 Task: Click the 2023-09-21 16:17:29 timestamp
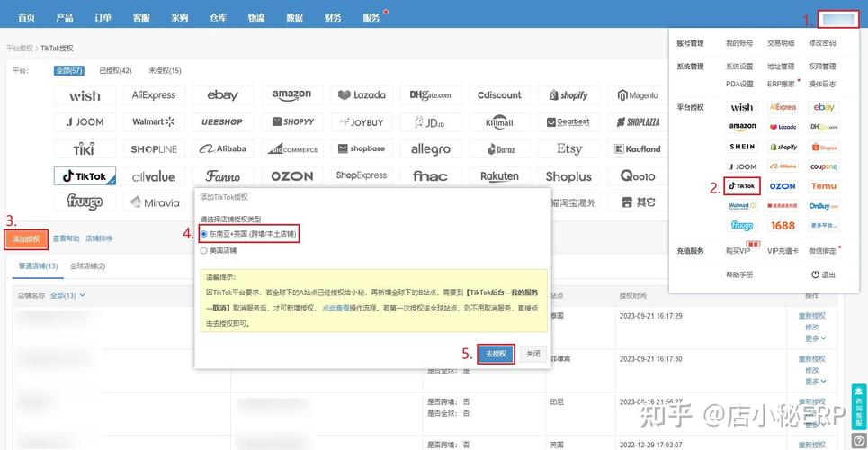tap(651, 316)
